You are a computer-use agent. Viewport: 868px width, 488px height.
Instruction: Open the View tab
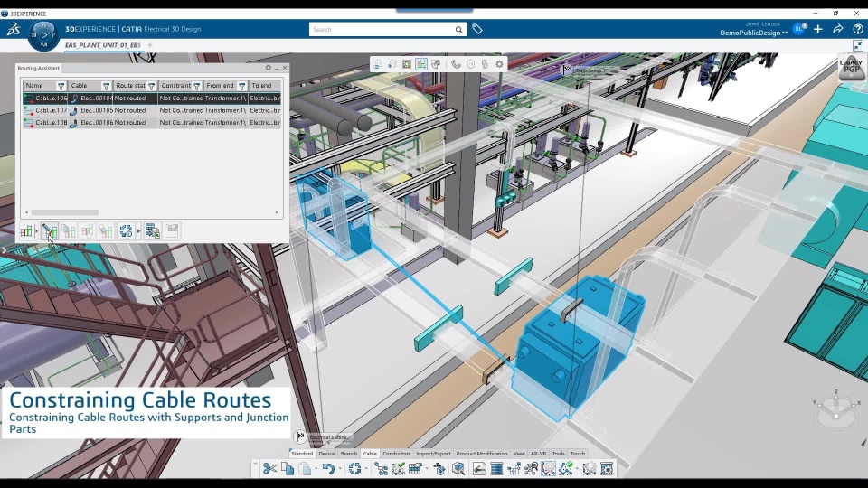(519, 453)
